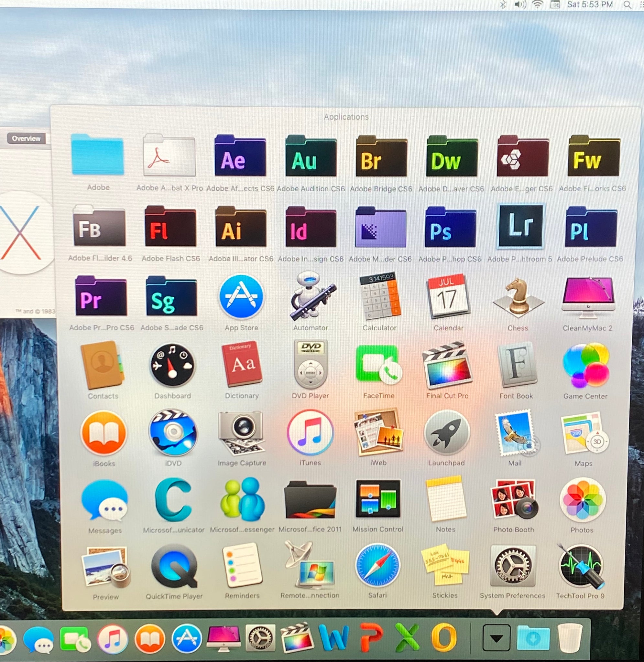Open FaceTime from the Applications grid
The height and width of the screenshot is (662, 644).
pos(379,365)
